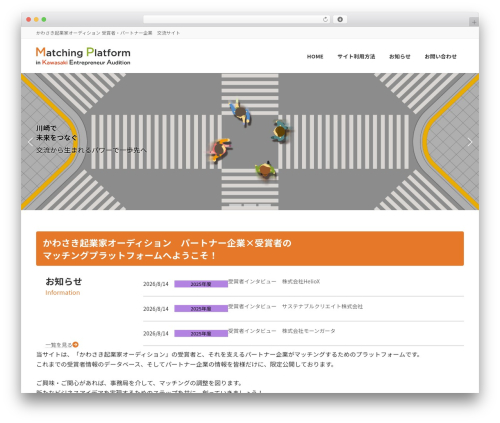This screenshot has width=500, height=423.
Task: Click the red close window dot
Action: [29, 19]
